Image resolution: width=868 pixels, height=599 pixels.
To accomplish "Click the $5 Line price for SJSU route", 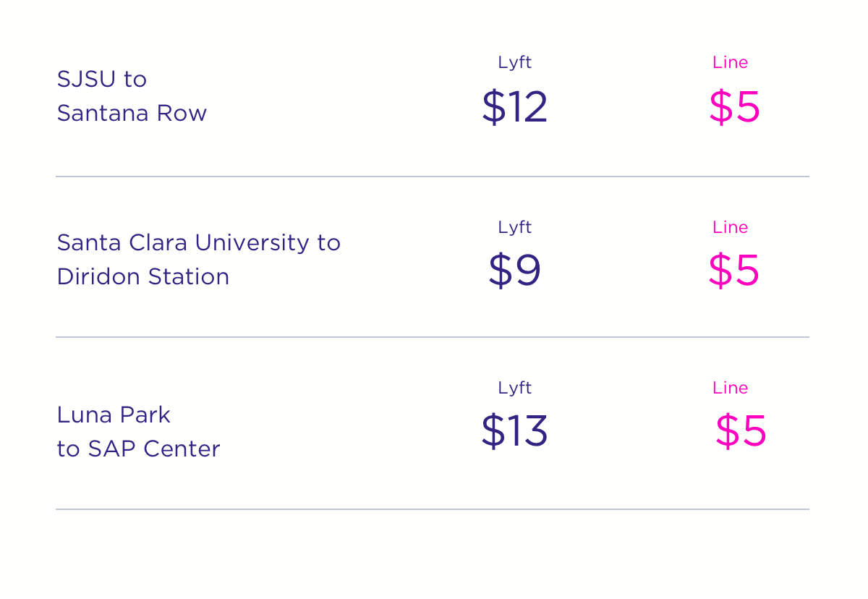I will 734,107.
